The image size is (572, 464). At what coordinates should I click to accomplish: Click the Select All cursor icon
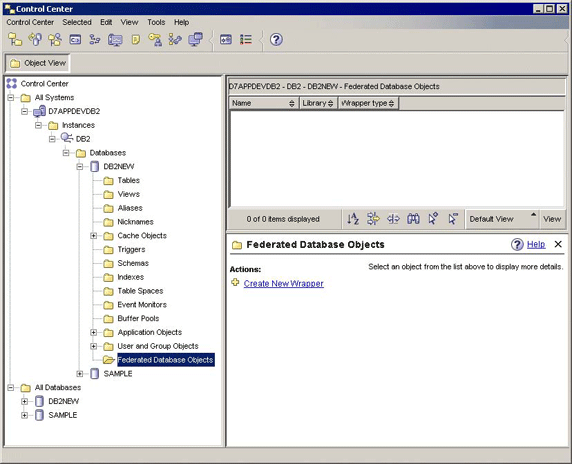(x=433, y=219)
